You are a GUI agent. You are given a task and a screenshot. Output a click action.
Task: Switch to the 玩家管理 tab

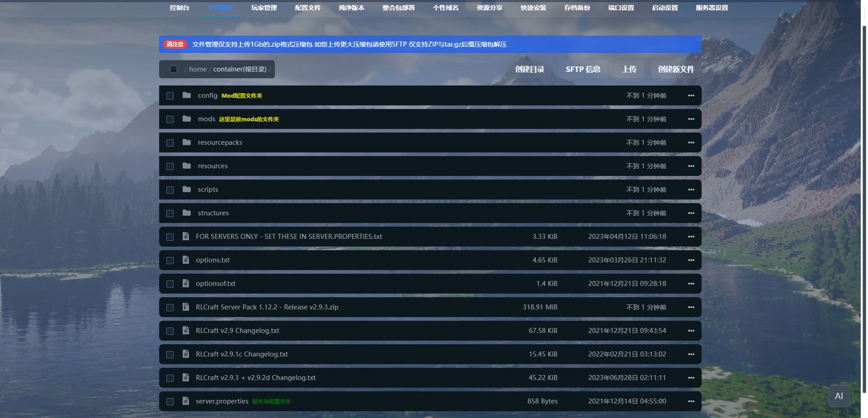(264, 8)
